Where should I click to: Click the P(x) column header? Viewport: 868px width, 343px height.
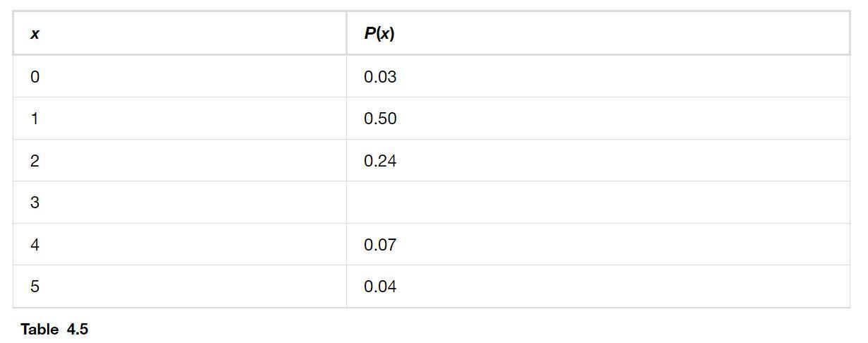click(598, 33)
